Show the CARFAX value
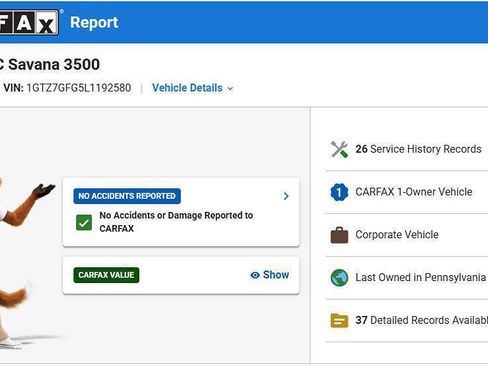 [270, 275]
